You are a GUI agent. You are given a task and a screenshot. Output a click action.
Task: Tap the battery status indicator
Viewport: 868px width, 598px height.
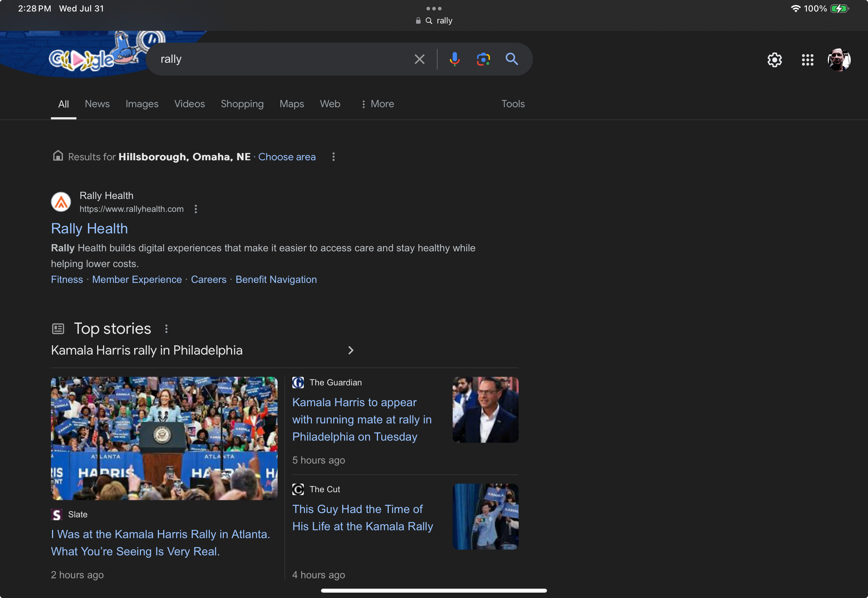click(839, 8)
